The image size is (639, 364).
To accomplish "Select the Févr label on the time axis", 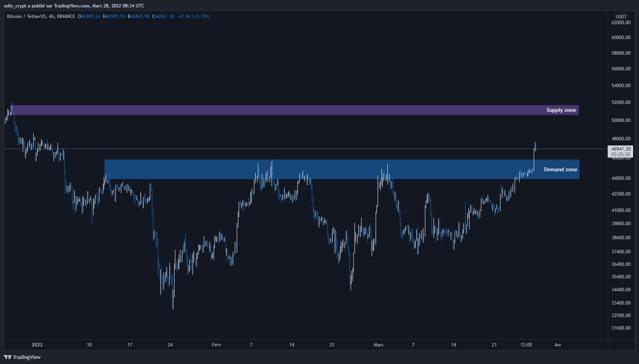I will [216, 345].
